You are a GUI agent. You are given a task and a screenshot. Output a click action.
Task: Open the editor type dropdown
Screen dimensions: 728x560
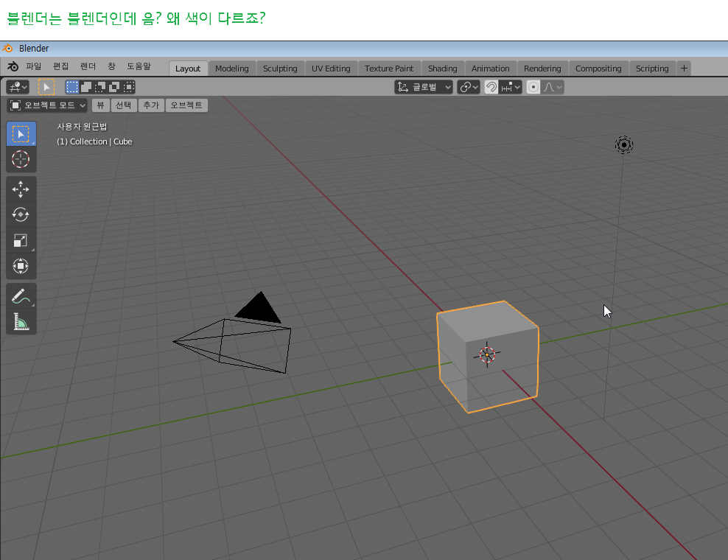click(x=18, y=87)
